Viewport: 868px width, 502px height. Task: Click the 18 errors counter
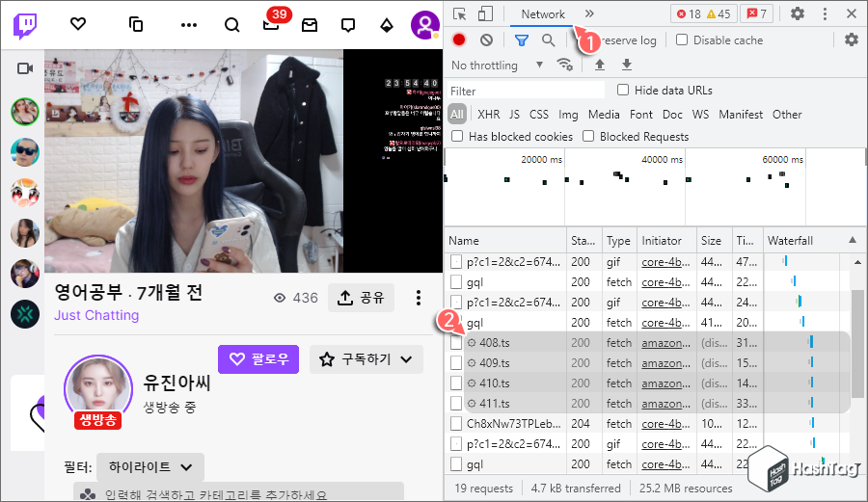689,13
